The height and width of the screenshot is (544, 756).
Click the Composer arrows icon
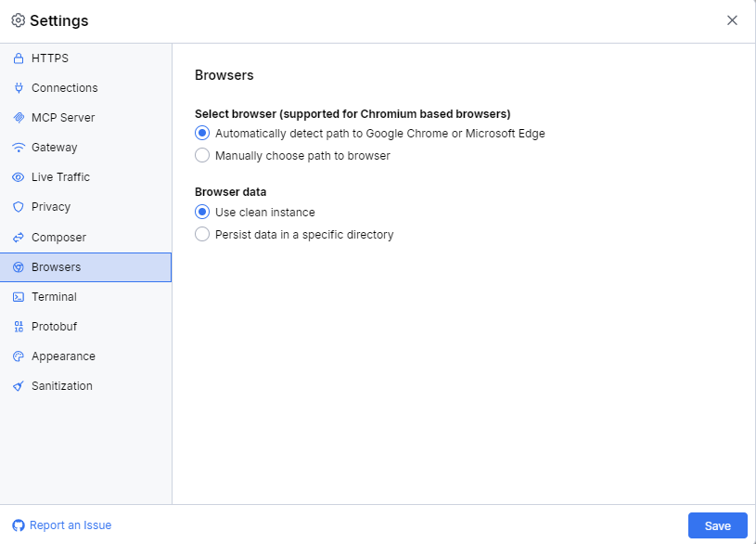pyautogui.click(x=19, y=237)
